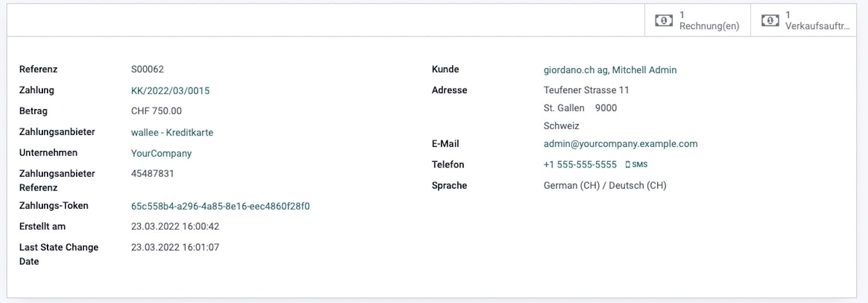Select the address line Teufener Strasse 11

click(586, 90)
